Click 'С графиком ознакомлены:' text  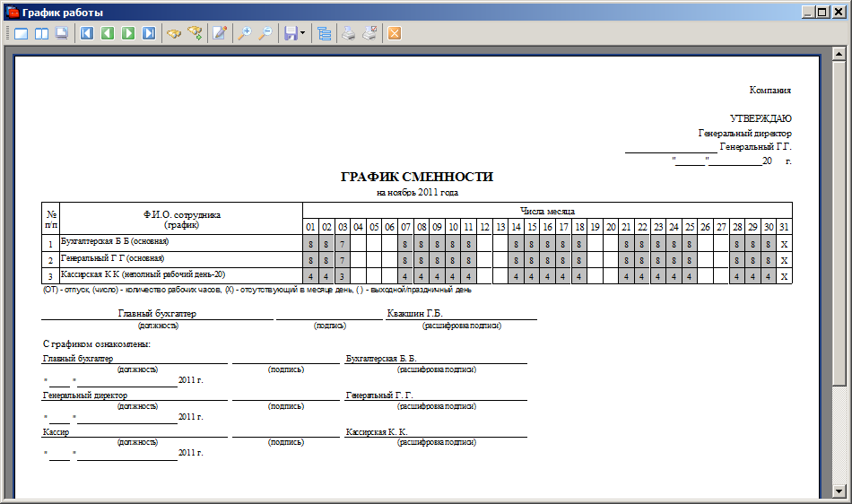97,343
